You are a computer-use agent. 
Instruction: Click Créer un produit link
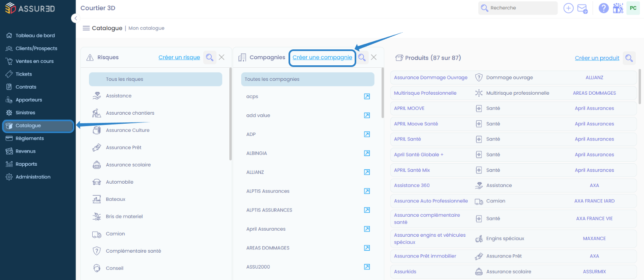pos(597,58)
